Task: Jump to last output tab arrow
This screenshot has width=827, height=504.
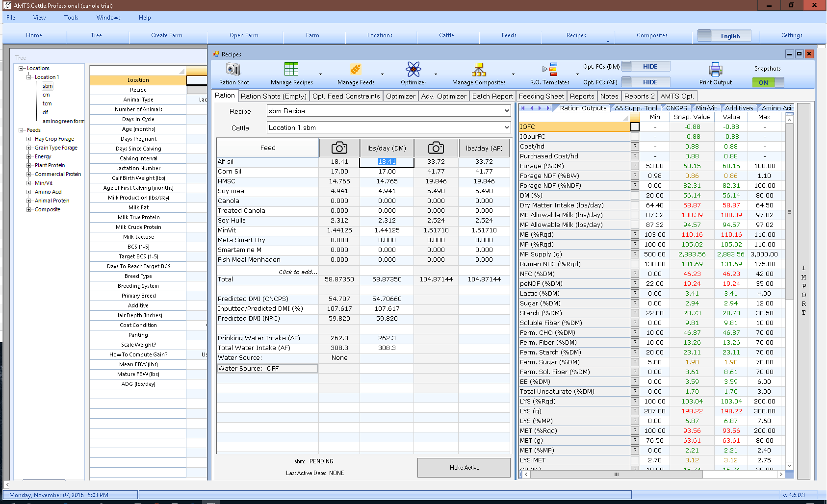Action: [x=548, y=108]
